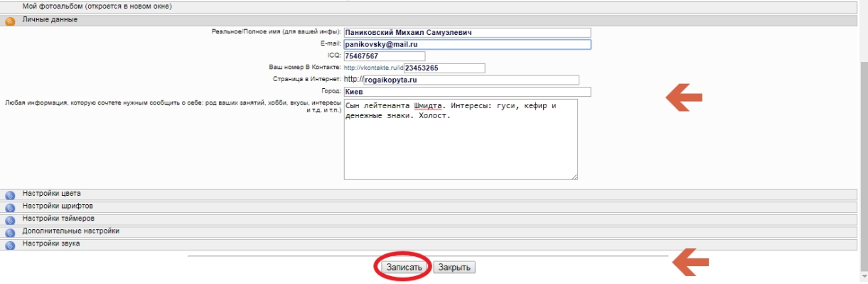868x284 pixels.
Task: Collapse the Личные данные section header
Action: click(429, 20)
